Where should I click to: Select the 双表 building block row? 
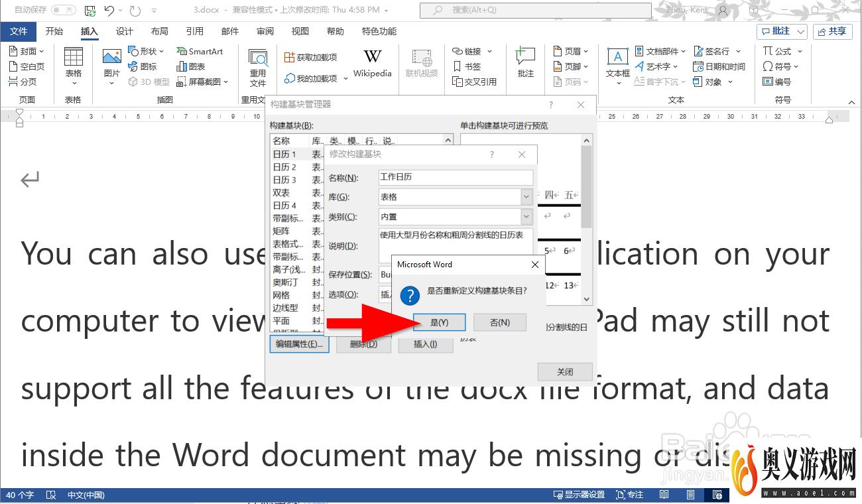coord(297,192)
